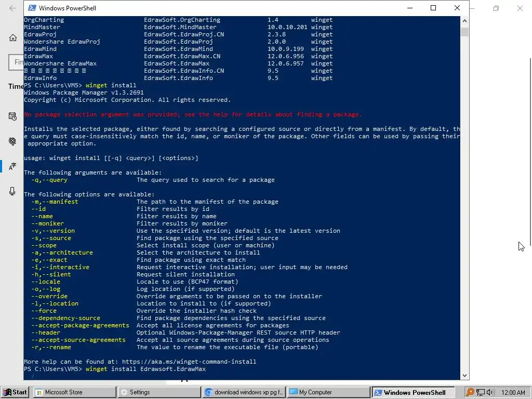Click the '-l,--location' option text

pos(55,303)
